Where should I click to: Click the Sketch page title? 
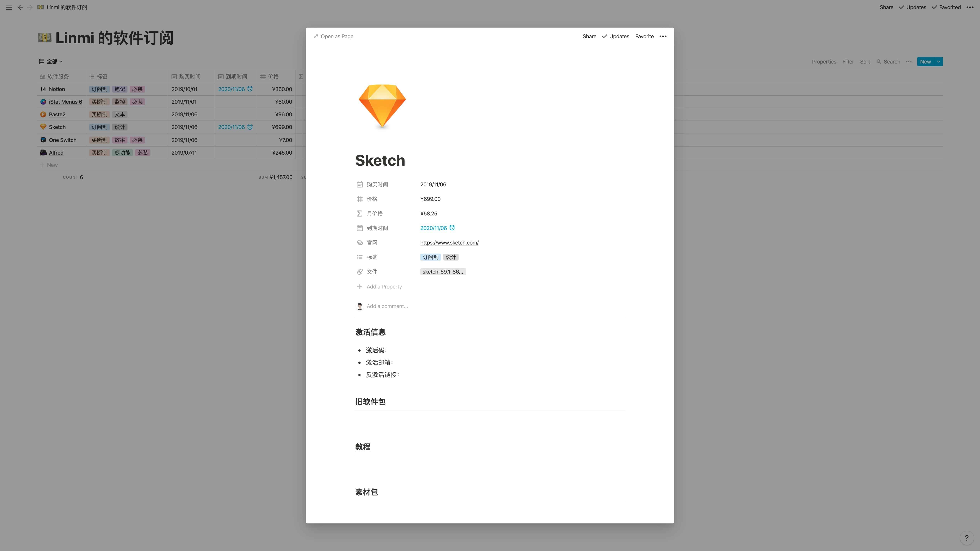tap(380, 161)
